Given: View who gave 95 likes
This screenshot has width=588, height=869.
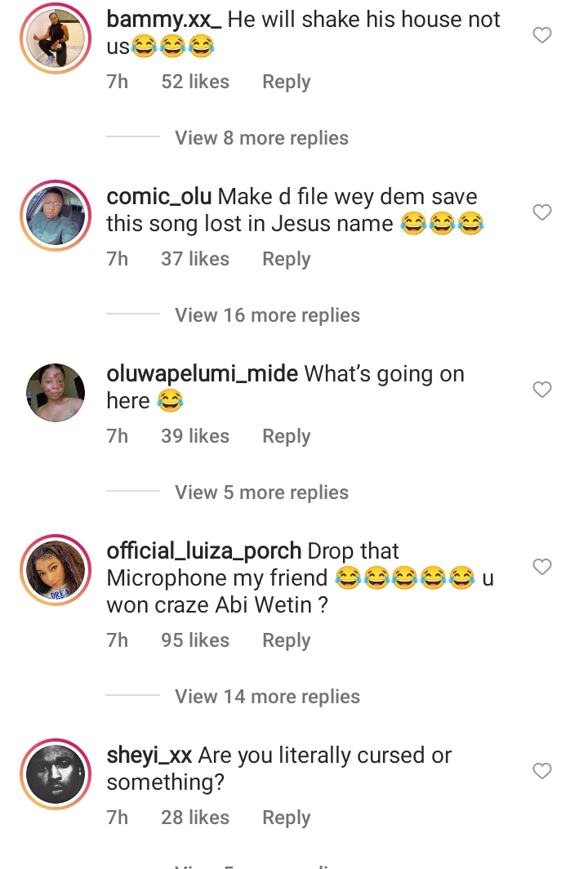Looking at the screenshot, I should click(x=195, y=640).
